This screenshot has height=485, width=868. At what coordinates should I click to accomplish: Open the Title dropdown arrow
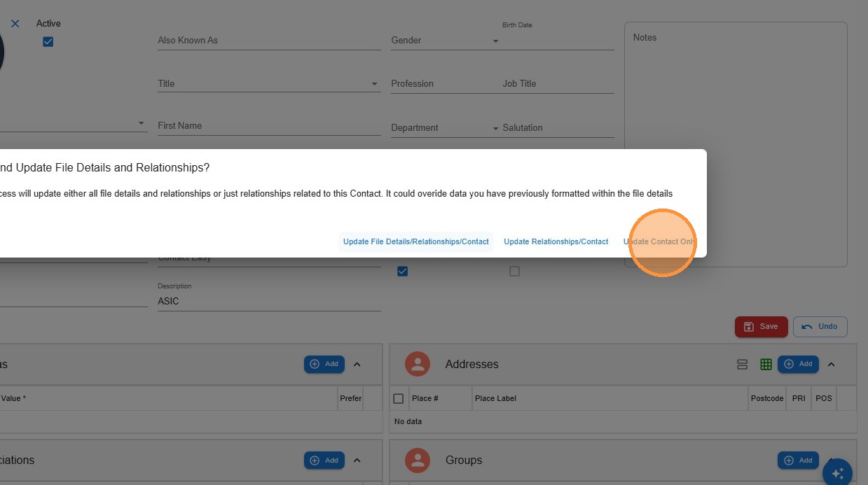tap(374, 84)
